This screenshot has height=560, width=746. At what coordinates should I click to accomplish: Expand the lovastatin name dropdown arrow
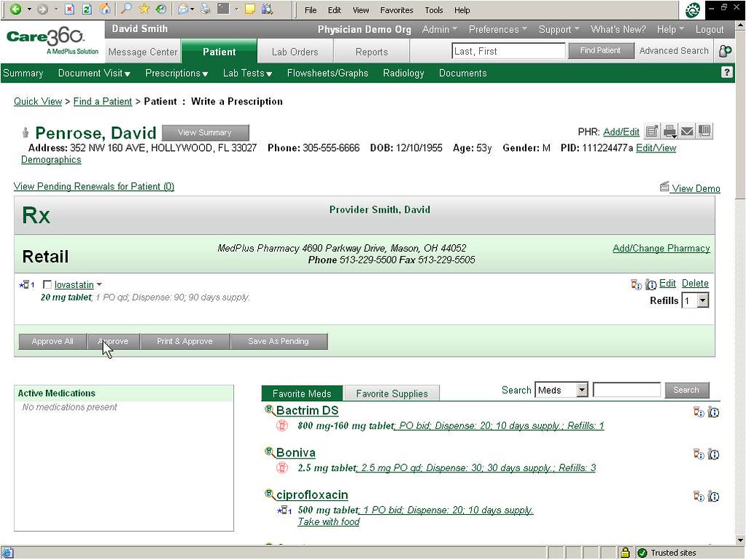click(x=99, y=284)
